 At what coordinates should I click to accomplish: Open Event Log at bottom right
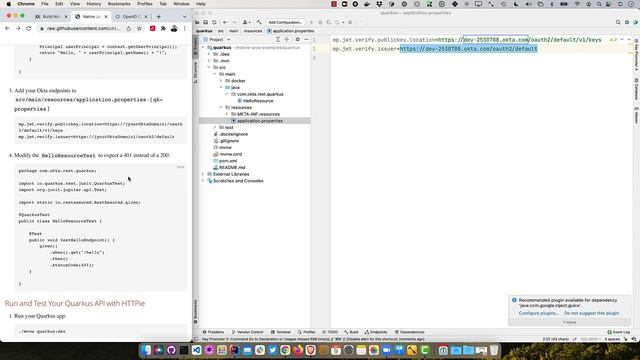tap(619, 332)
